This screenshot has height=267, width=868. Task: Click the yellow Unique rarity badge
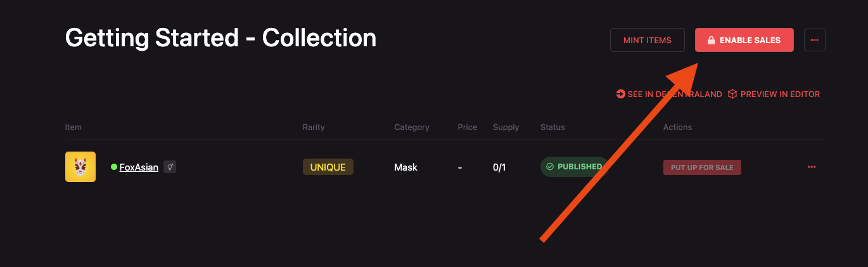pos(328,167)
